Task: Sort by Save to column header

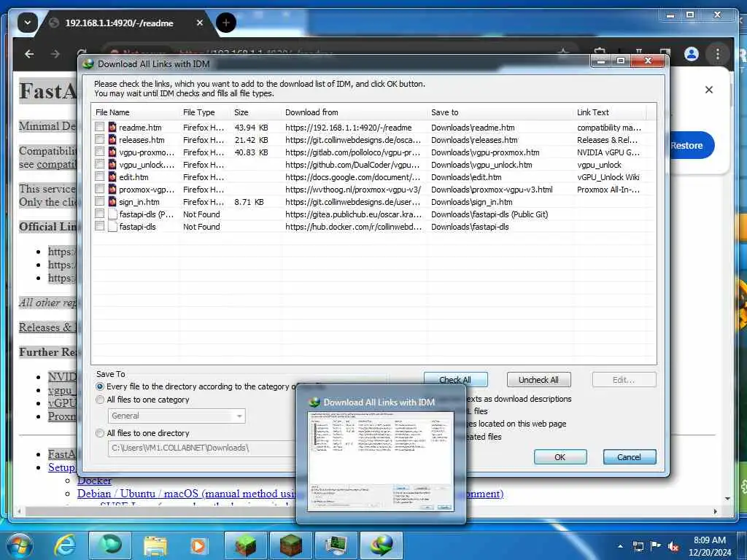Action: tap(444, 112)
